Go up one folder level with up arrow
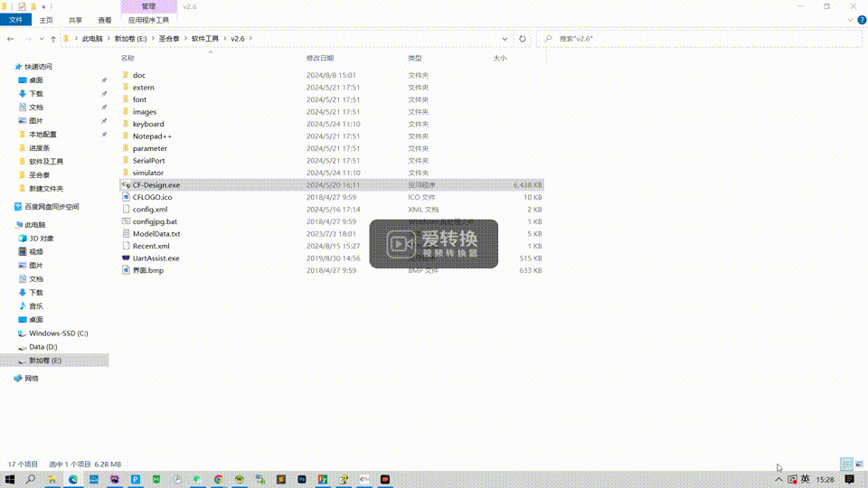 point(53,39)
